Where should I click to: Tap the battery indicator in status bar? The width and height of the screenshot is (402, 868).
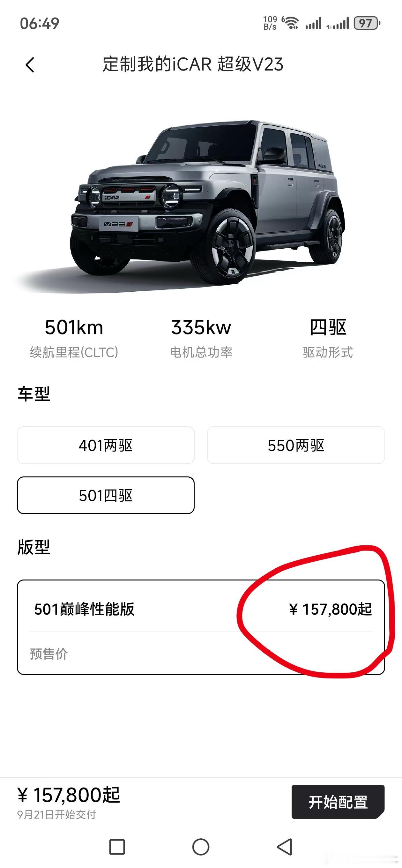(x=367, y=23)
